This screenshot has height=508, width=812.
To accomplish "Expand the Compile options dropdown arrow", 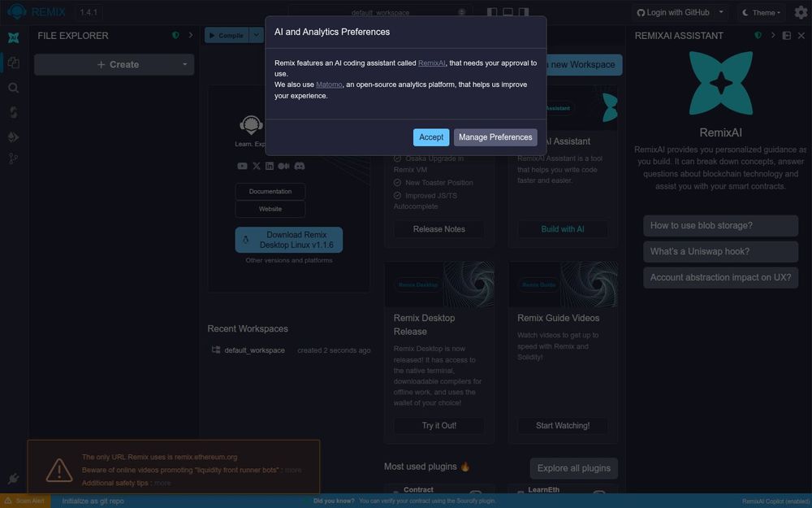I will [257, 35].
